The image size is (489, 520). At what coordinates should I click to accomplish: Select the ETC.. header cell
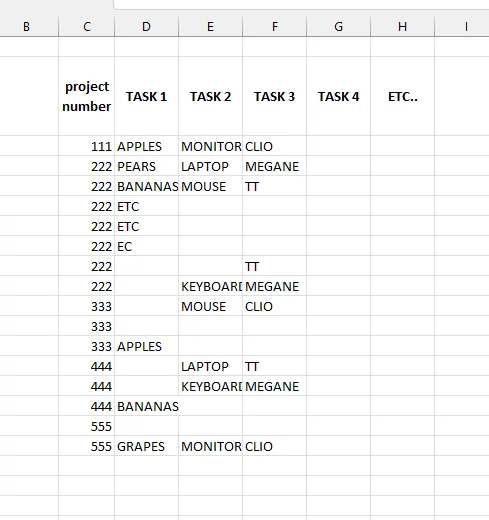pos(402,96)
